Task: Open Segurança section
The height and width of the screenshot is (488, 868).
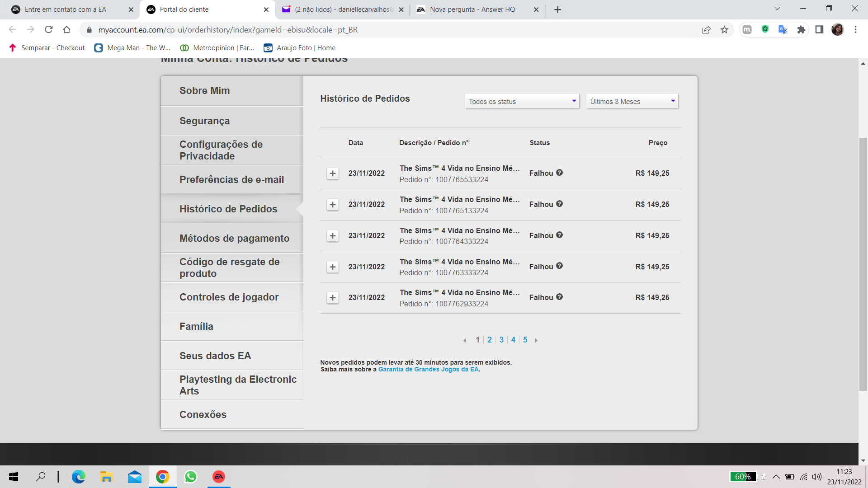Action: tap(232, 121)
